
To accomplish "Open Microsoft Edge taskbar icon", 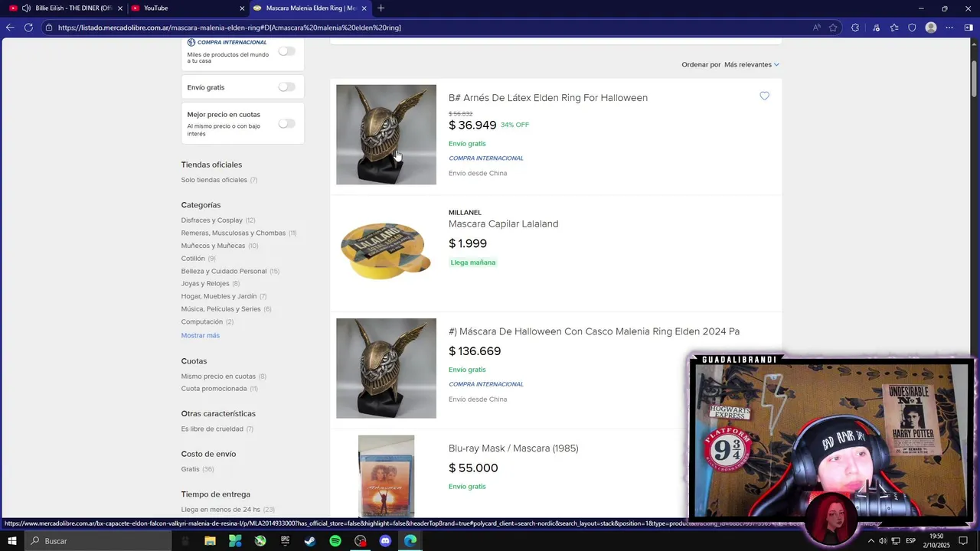I will point(410,541).
